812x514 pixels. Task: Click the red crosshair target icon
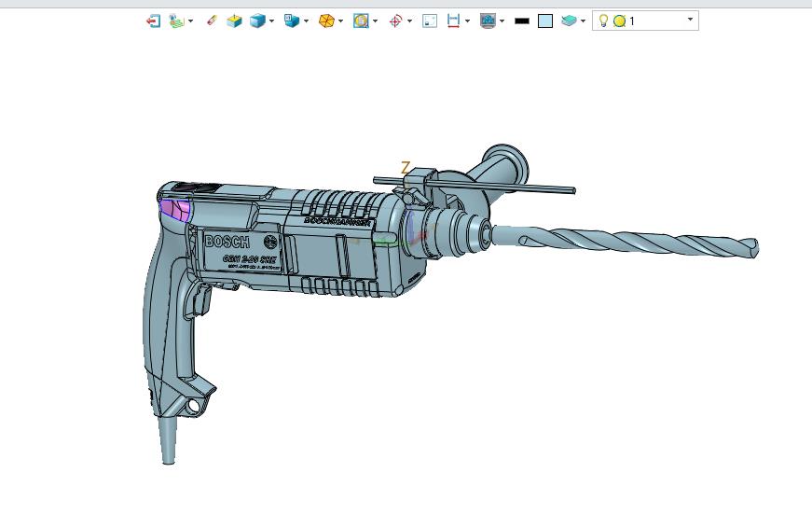click(395, 21)
